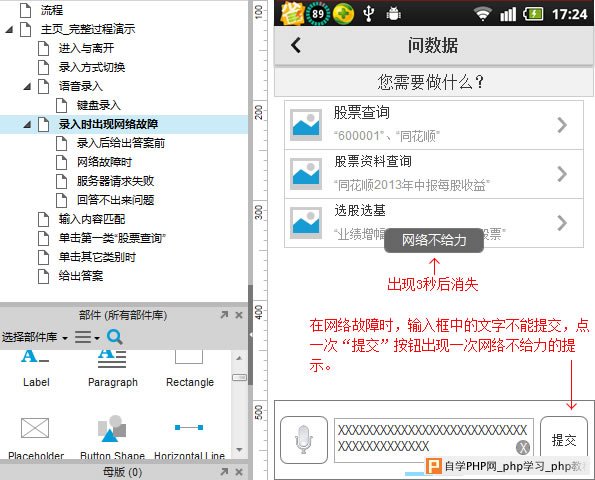595x480 pixels.
Task: Open the 选股选基 list item
Action: (434, 223)
